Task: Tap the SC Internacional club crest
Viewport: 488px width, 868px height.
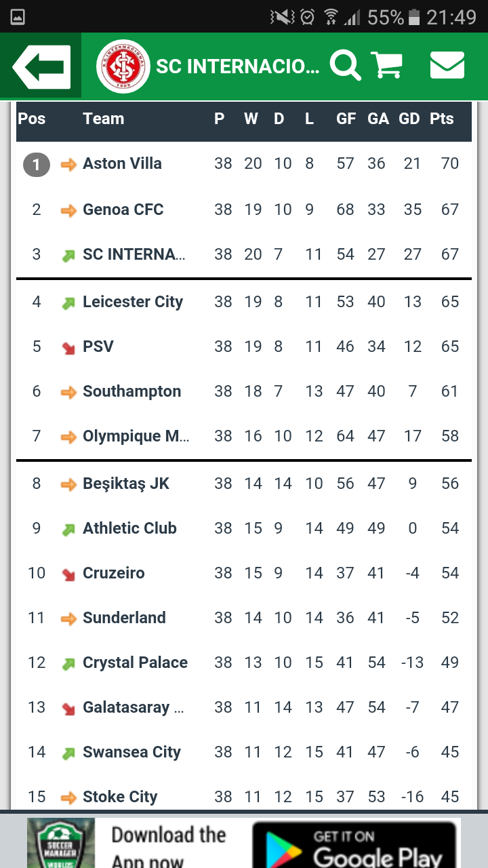Action: (123, 66)
